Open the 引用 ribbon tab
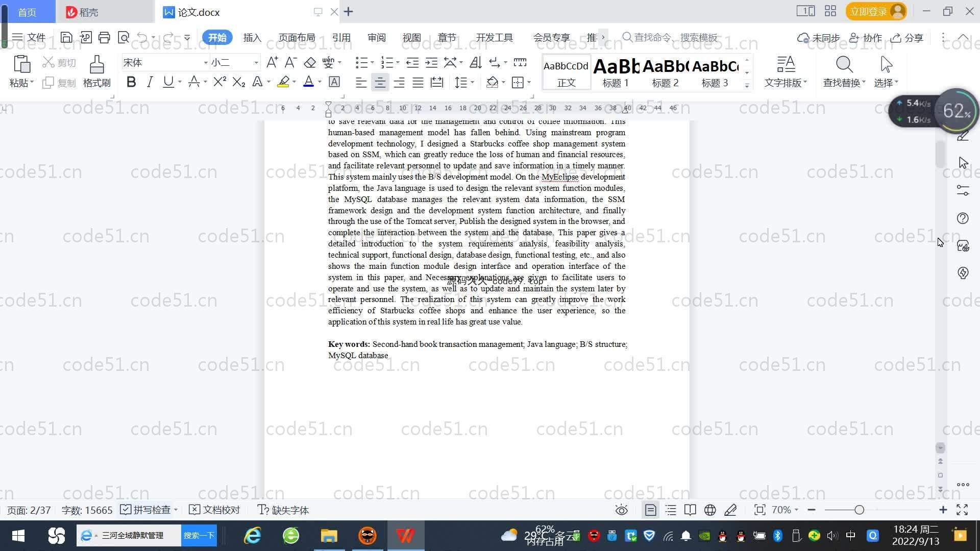This screenshot has width=980, height=551. [341, 38]
